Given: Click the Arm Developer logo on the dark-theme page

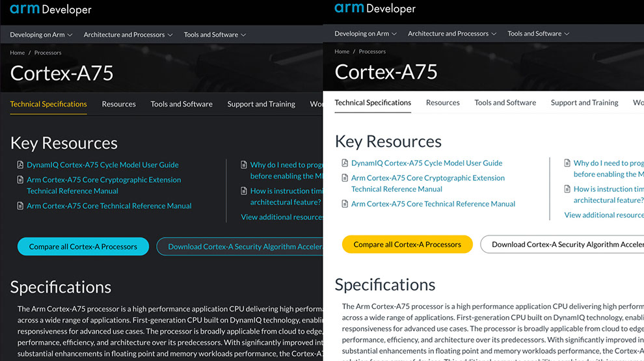Looking at the screenshot, I should tap(51, 10).
